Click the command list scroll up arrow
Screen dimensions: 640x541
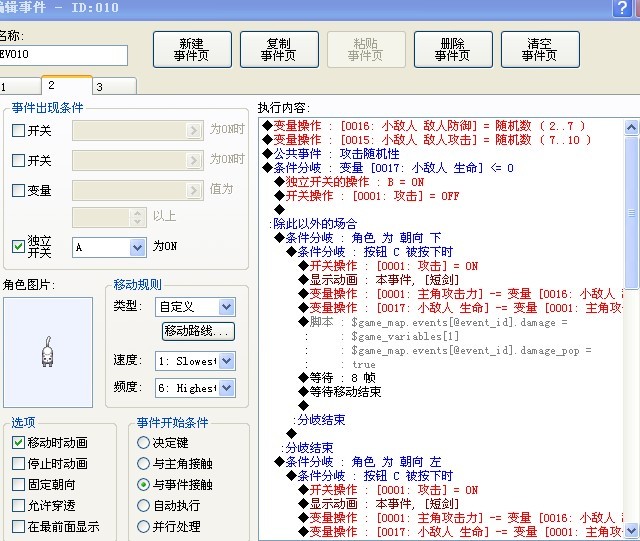click(x=631, y=128)
